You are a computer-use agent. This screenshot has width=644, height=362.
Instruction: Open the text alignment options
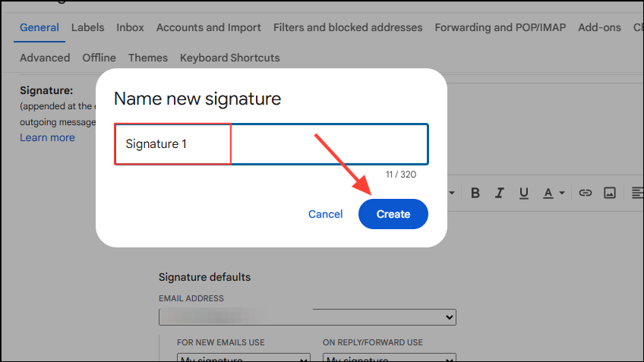point(636,193)
